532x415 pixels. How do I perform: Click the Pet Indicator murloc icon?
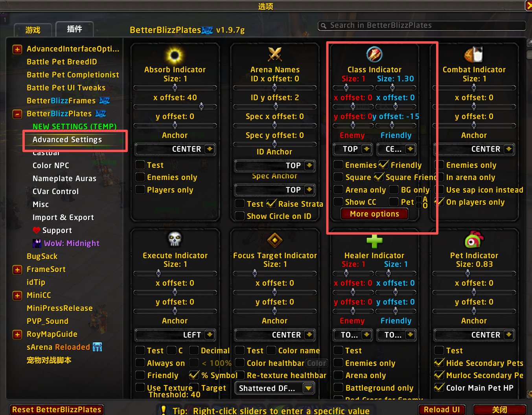474,239
